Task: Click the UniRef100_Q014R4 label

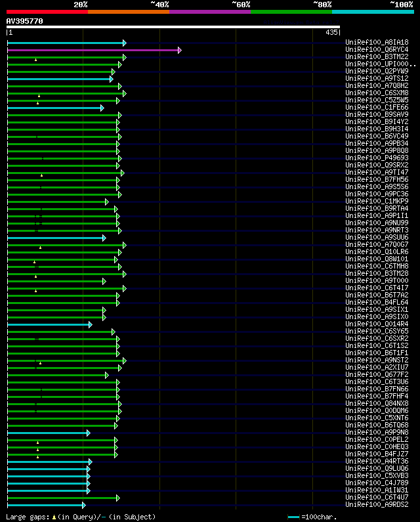Action: 377,324
